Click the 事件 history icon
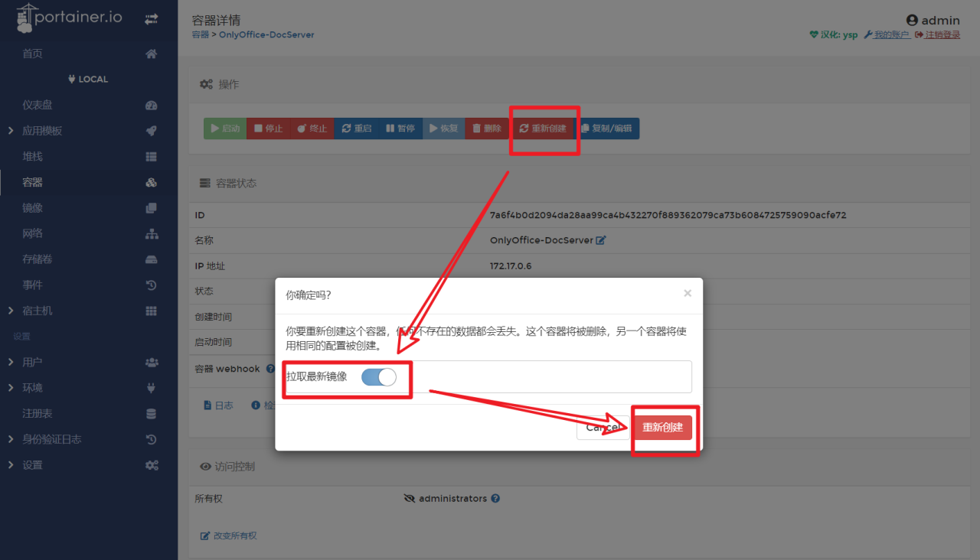 pos(152,285)
